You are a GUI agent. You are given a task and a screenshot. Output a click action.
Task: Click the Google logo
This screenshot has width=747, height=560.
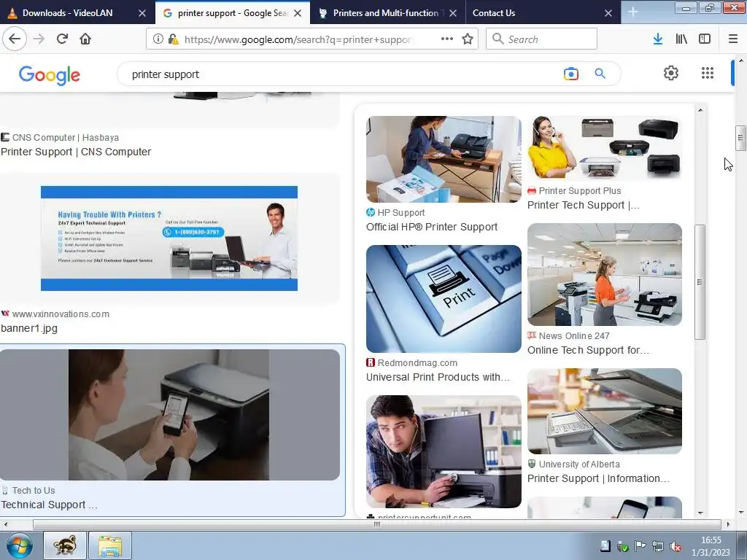[x=50, y=75]
